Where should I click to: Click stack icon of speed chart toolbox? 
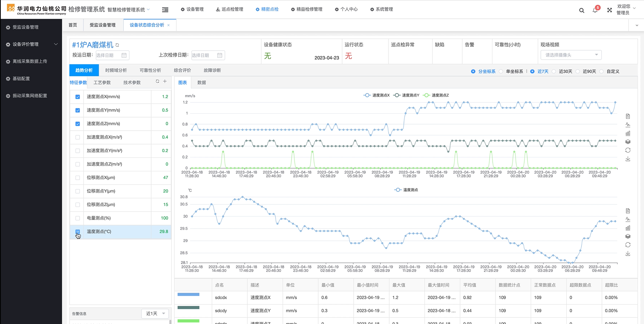(628, 142)
